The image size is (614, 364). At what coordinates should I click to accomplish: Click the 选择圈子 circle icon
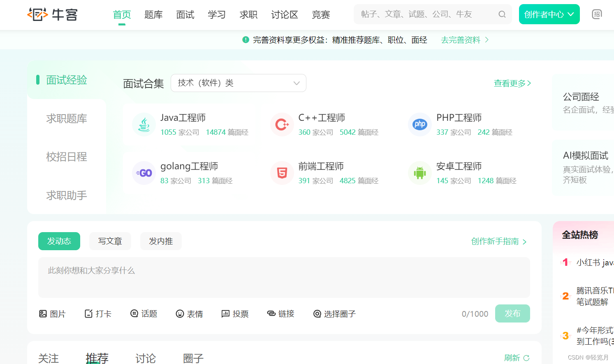coord(317,314)
